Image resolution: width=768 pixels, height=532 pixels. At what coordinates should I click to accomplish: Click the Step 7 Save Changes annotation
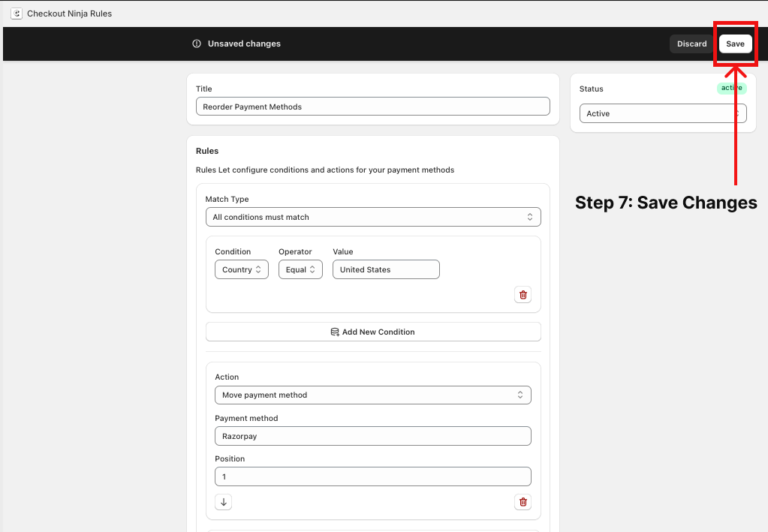[666, 203]
